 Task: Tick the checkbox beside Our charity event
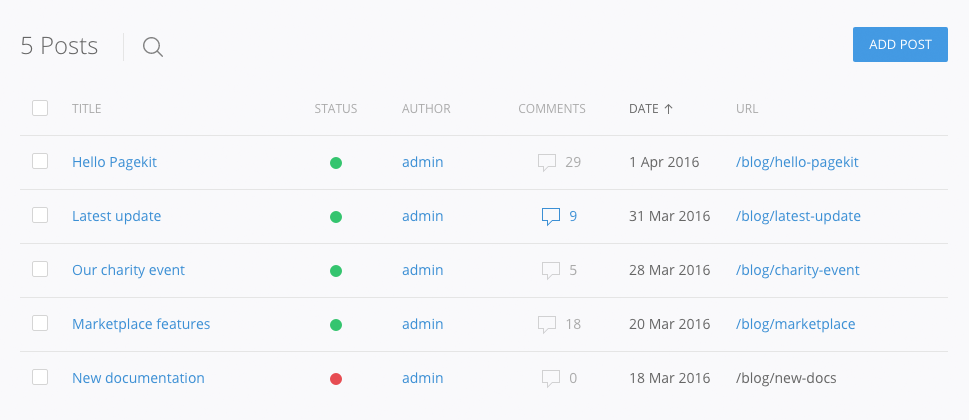(x=40, y=269)
